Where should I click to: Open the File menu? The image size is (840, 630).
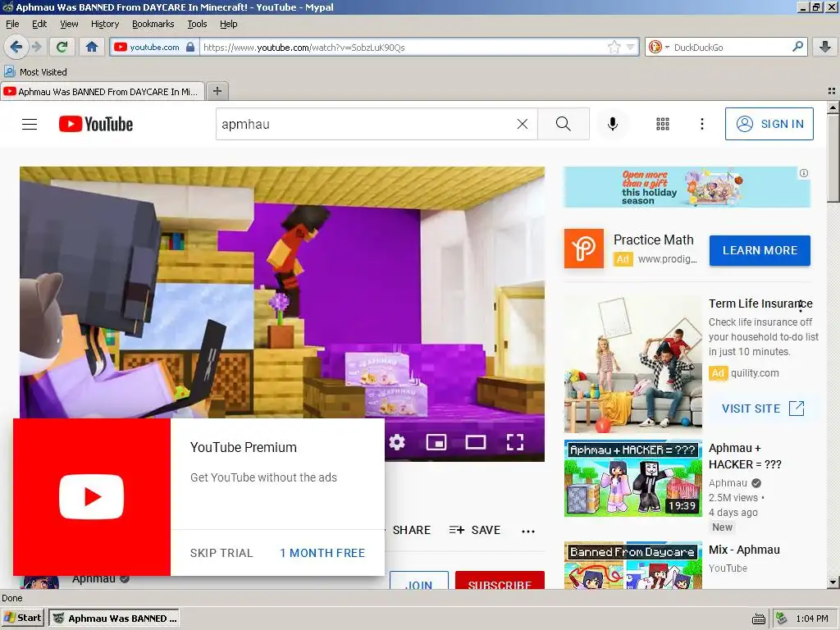tap(12, 24)
